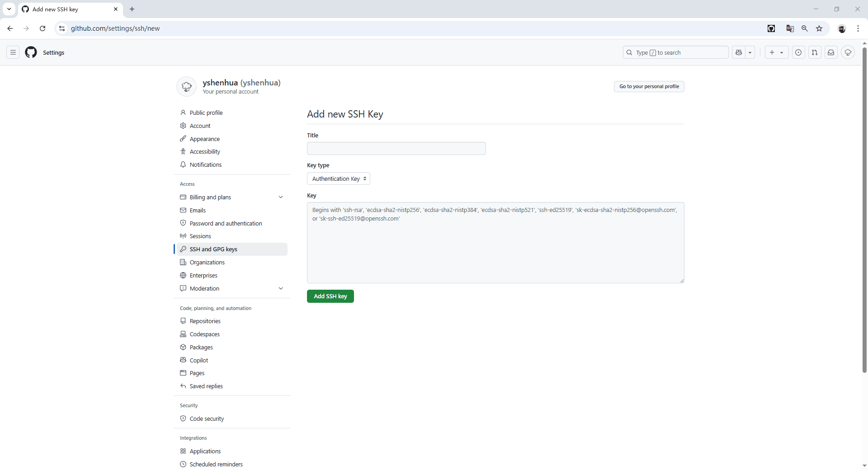Screen dimensions: 868x470
Task: Open Pull requests icon in header
Action: tap(815, 52)
